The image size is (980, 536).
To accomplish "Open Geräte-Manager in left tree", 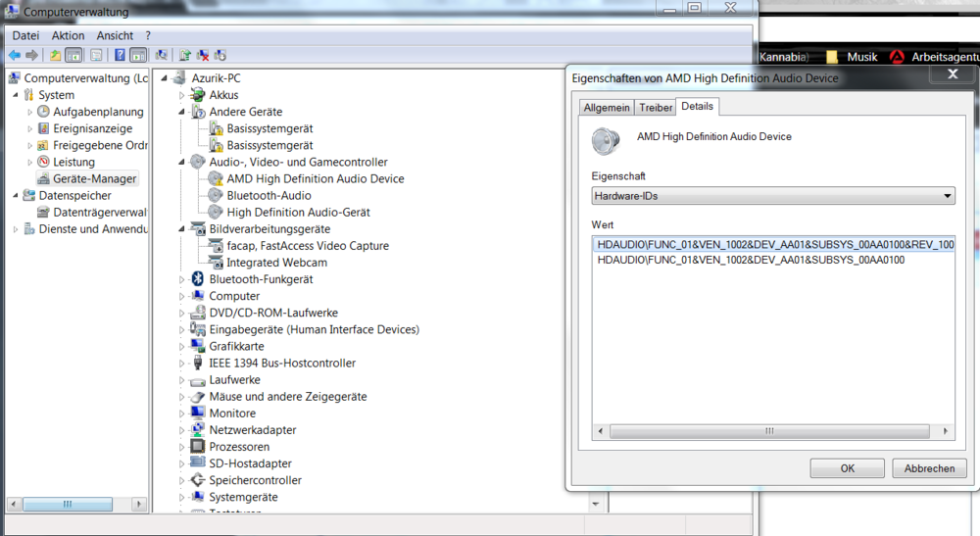I will pos(94,178).
